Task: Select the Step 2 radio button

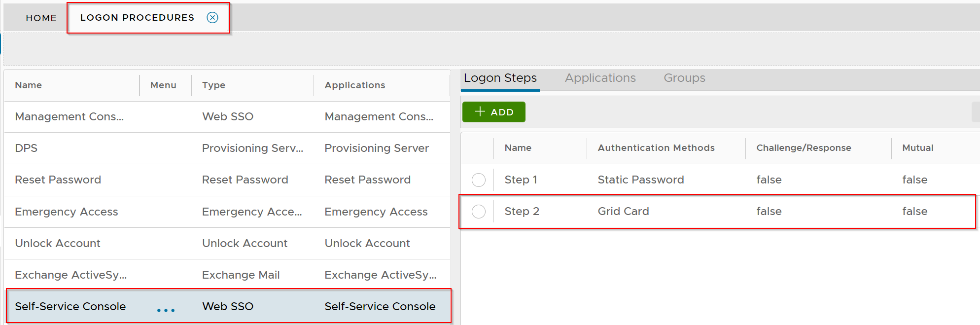Action: click(478, 212)
